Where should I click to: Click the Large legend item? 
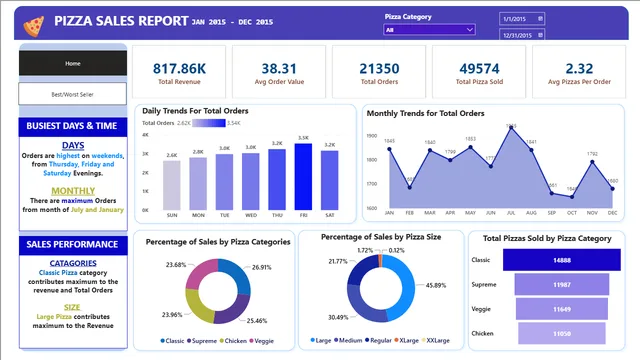coord(321,340)
